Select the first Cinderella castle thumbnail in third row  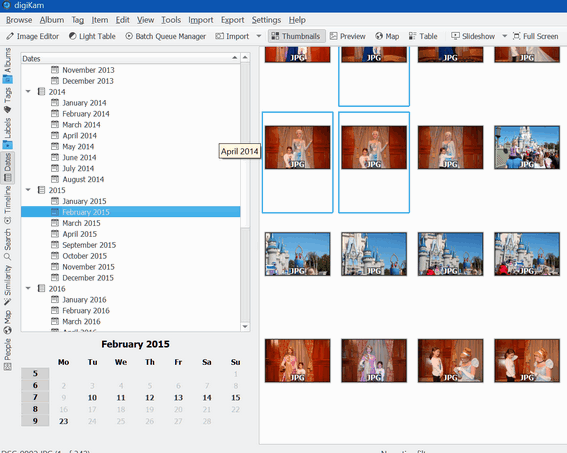click(297, 254)
